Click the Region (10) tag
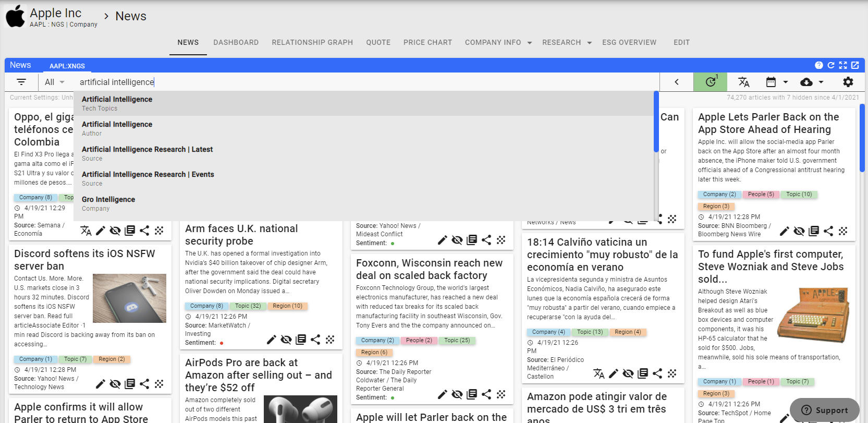 pos(287,306)
